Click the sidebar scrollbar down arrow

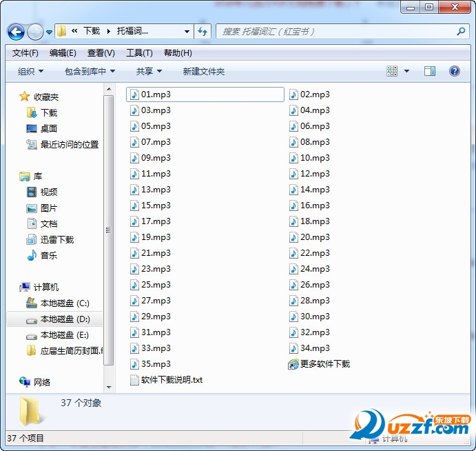tap(109, 388)
